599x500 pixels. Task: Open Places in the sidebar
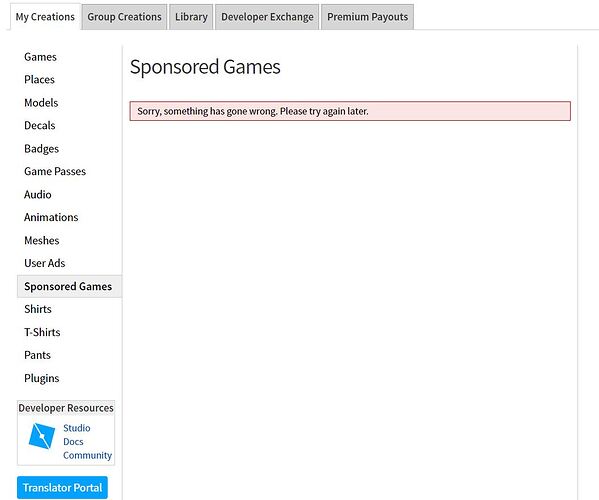(x=39, y=79)
